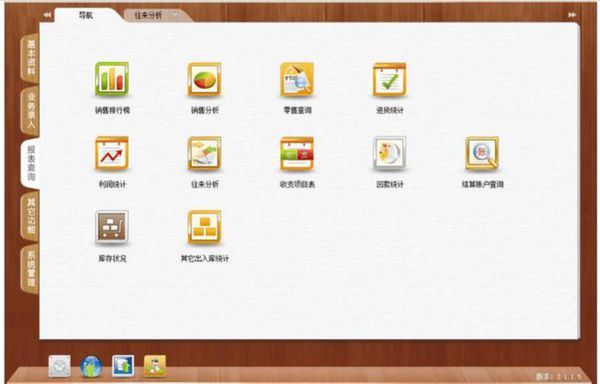Open the 往来分析 module icon
This screenshot has height=384, width=600.
[204, 153]
